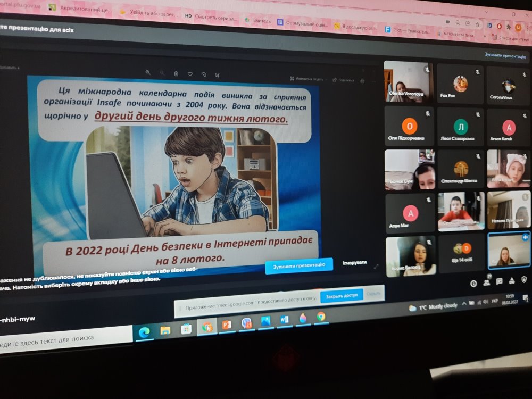The image size is (532, 399).
Task: Open the 'Смотреть сериал...' bookmark
Action: pos(210,17)
